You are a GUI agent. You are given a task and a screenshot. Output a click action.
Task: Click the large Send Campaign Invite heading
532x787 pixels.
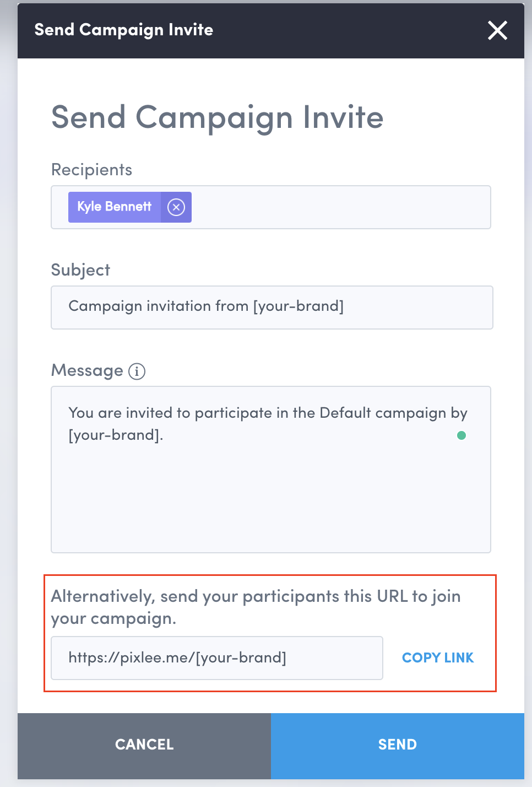tap(217, 117)
